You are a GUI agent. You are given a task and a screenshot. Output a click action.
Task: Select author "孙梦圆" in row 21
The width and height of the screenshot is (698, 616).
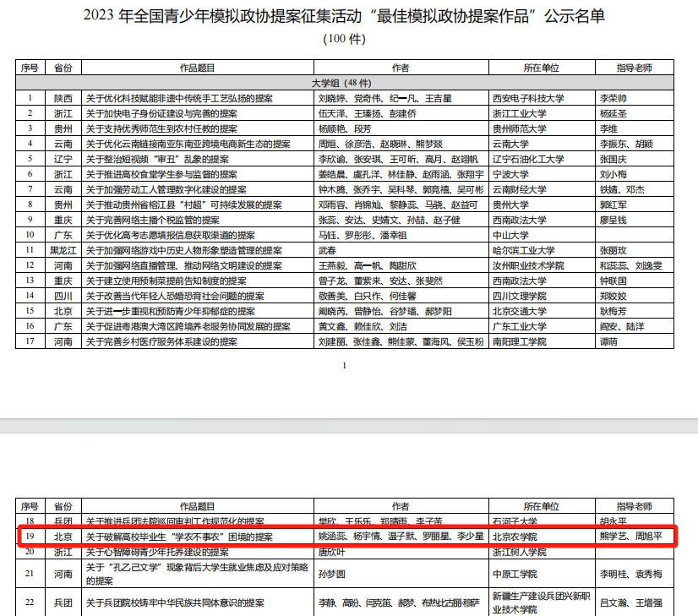332,574
